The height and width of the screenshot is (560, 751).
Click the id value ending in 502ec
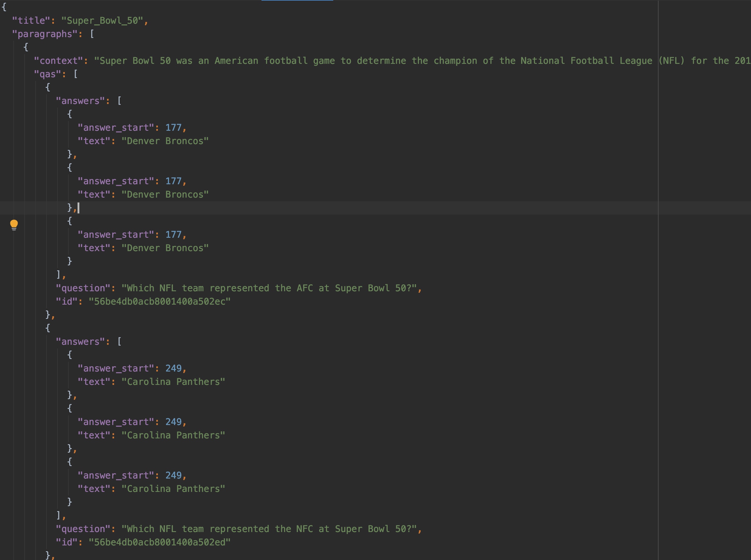point(159,301)
